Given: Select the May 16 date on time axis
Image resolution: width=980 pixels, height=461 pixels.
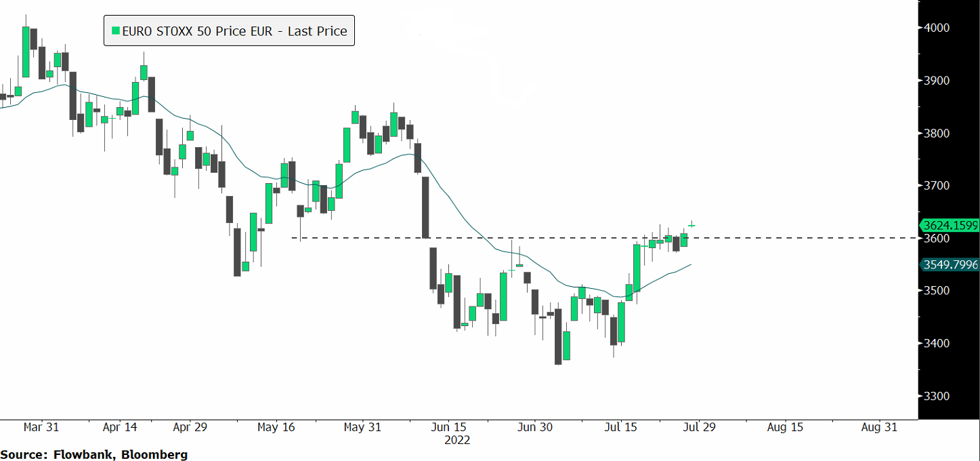Looking at the screenshot, I should [278, 427].
